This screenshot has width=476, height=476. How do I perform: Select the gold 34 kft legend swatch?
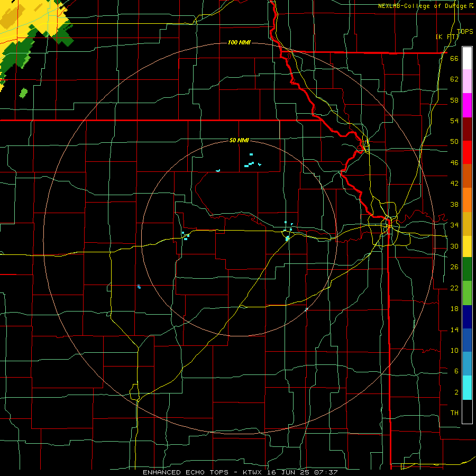(x=467, y=224)
